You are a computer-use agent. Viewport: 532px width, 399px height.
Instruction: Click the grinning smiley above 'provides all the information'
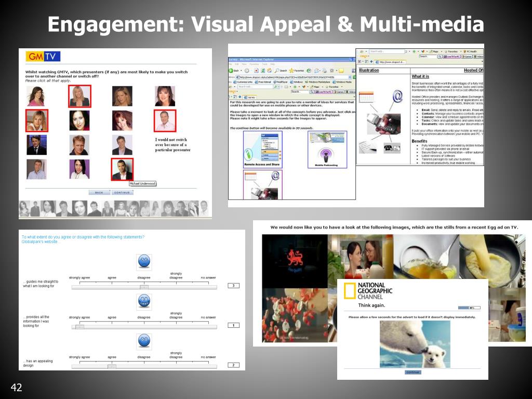pos(144,302)
